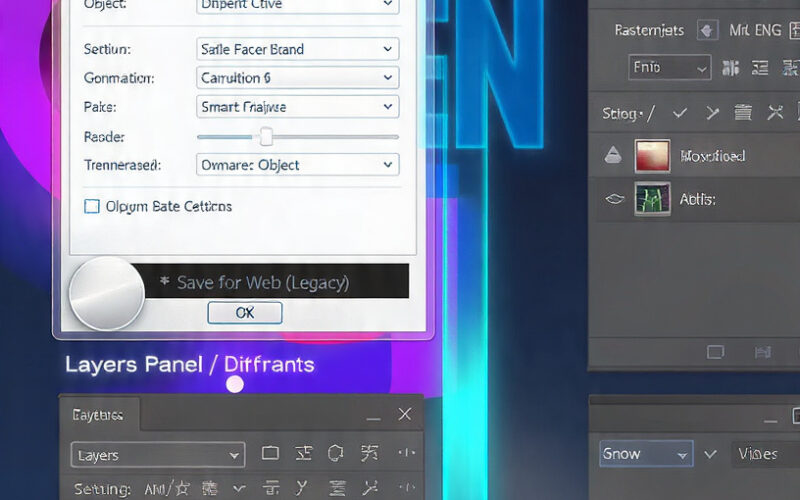Open the Pake dropdown showing Smart Fraijwse
The image size is (800, 500).
click(297, 107)
